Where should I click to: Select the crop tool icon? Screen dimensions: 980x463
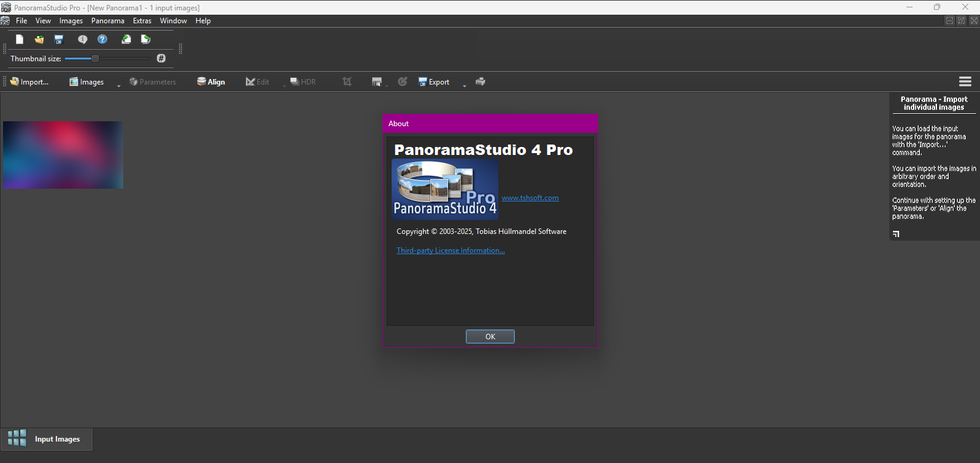click(347, 81)
